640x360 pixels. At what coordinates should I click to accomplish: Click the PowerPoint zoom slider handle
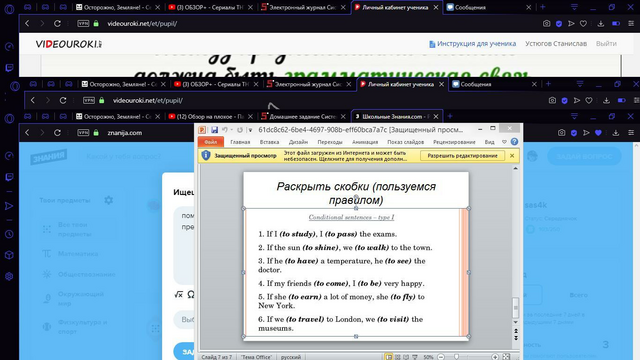[x=456, y=357]
